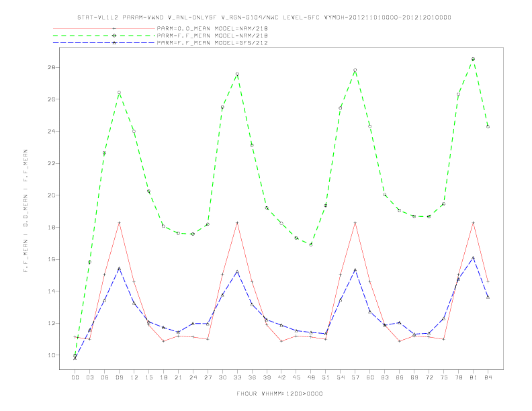Click red O.O_MEAN peak marker at hour 33
This screenshot has height=411, width=532.
[x=237, y=223]
